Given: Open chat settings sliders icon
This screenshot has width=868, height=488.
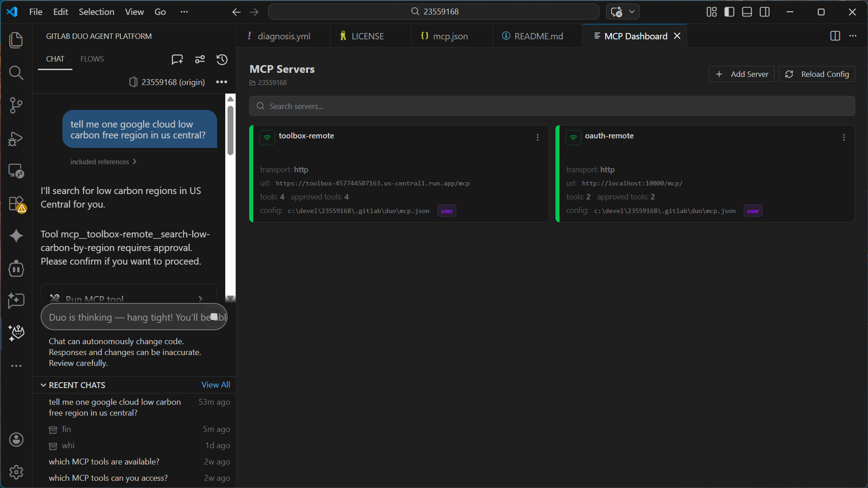Looking at the screenshot, I should (200, 59).
